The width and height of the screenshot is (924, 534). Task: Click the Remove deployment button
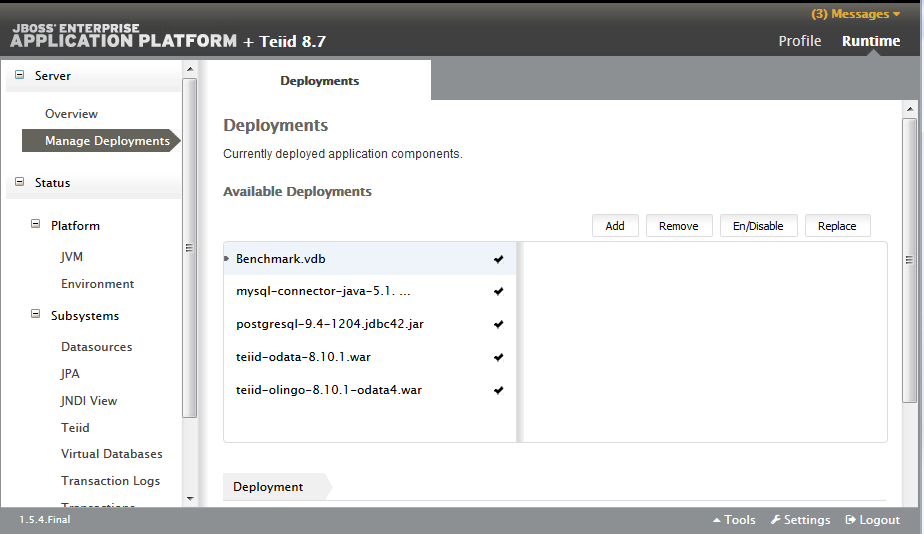tap(679, 226)
